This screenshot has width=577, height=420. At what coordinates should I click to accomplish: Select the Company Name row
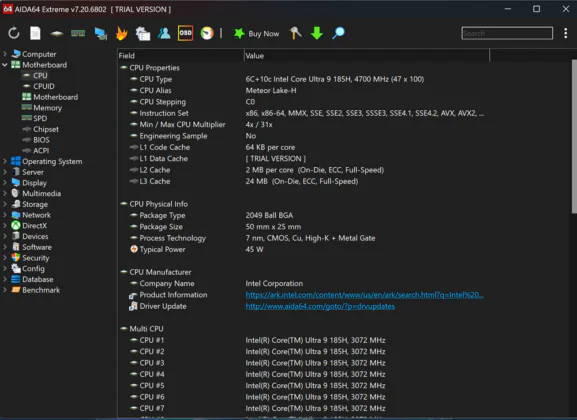coord(304,283)
